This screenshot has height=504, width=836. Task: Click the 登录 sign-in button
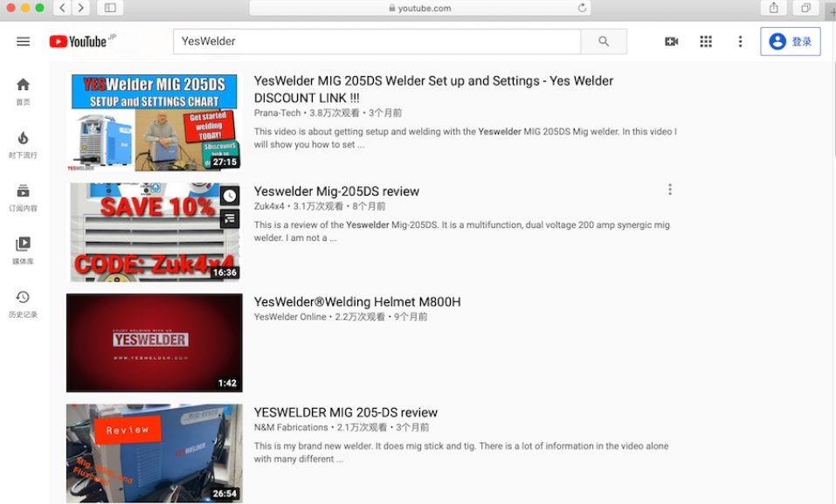(x=791, y=41)
